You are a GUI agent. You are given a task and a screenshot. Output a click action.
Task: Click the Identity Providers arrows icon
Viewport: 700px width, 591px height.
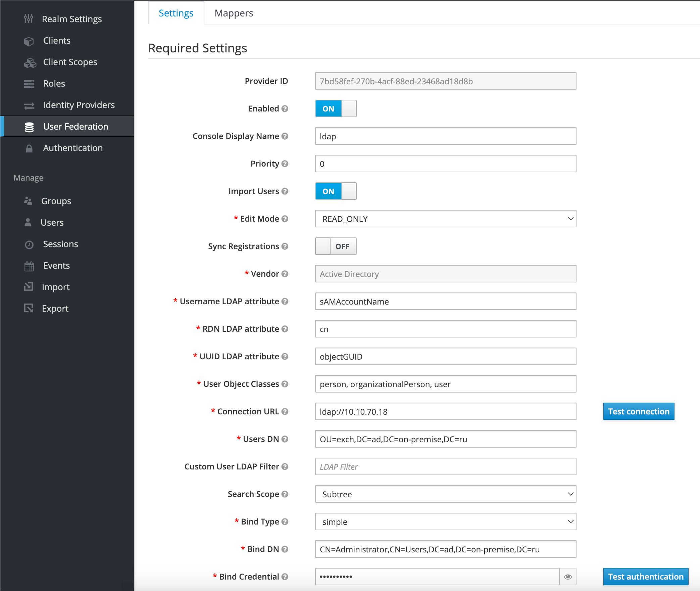point(29,106)
